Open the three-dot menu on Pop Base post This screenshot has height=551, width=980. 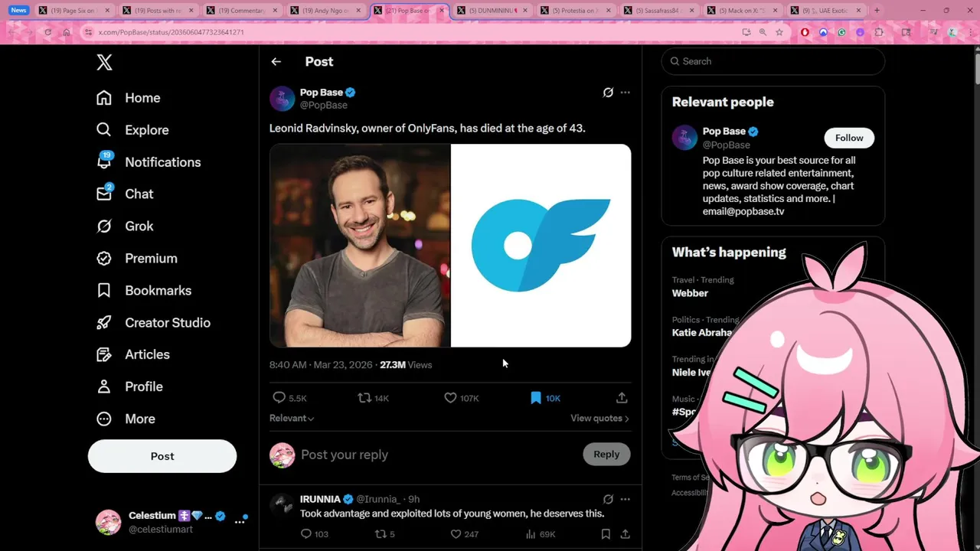pos(626,93)
